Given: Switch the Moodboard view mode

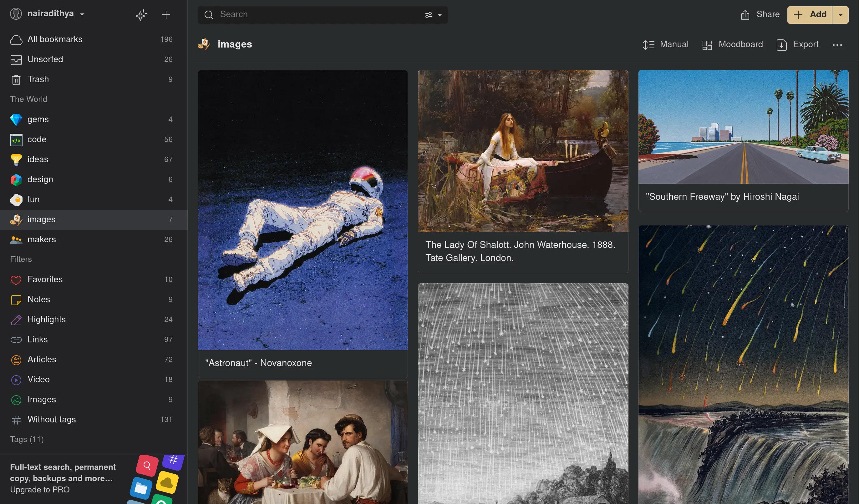Looking at the screenshot, I should pyautogui.click(x=733, y=45).
